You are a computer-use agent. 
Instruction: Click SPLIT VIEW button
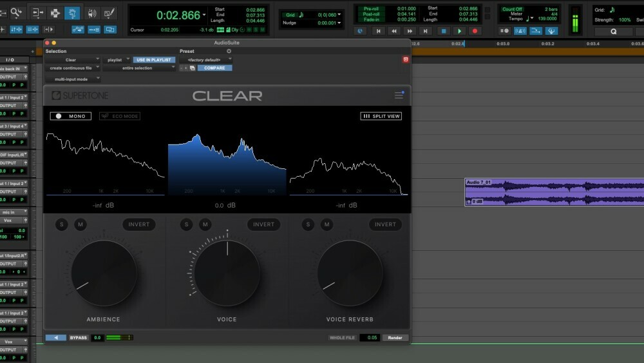coord(381,116)
